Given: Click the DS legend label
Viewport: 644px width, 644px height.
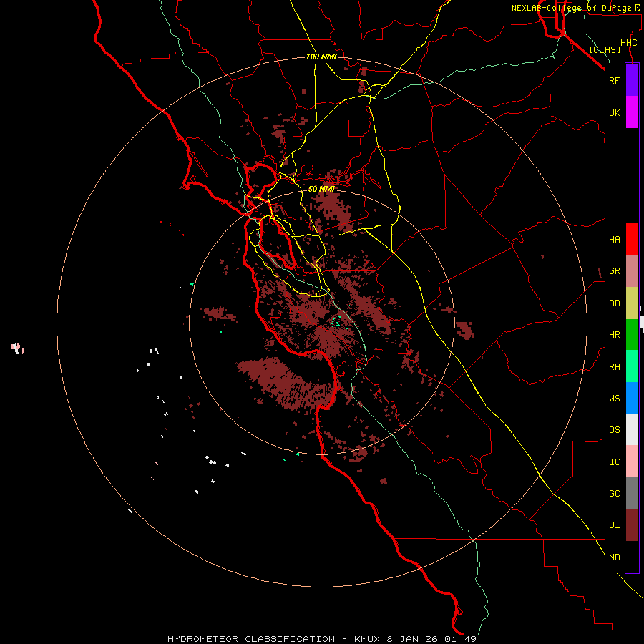Looking at the screenshot, I should [614, 430].
